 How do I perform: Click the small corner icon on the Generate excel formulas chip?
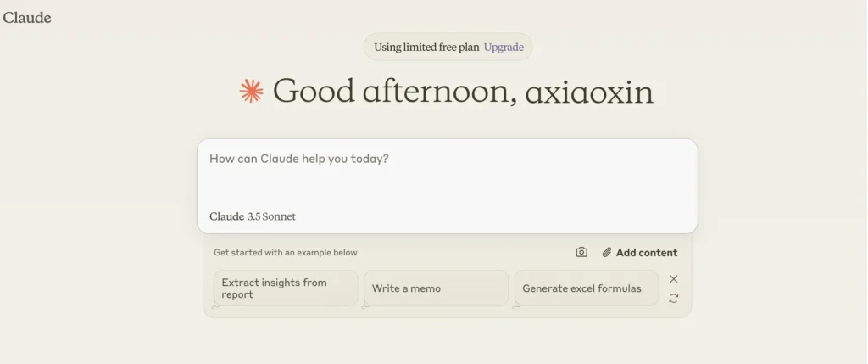[517, 305]
